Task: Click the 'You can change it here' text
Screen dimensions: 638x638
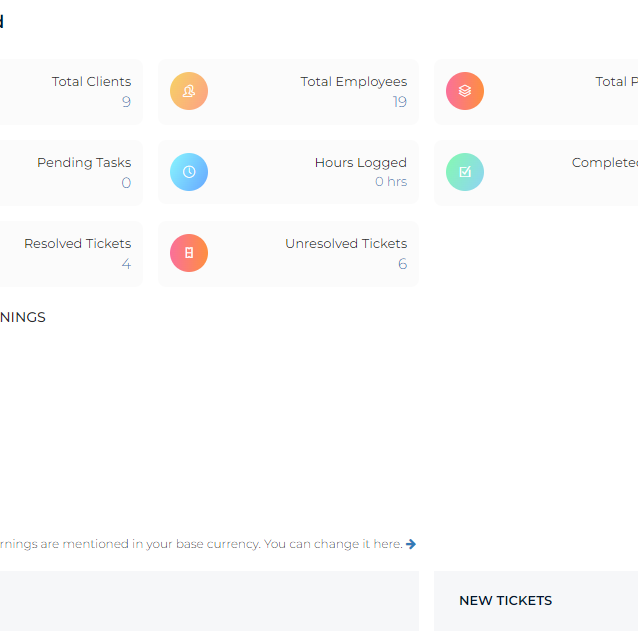Action: point(333,544)
